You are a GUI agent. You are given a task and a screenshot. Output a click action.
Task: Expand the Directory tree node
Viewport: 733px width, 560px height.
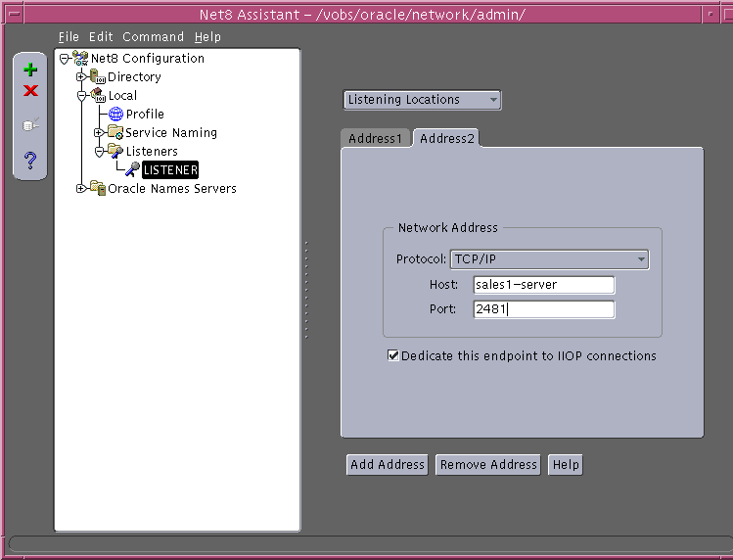pos(81,76)
